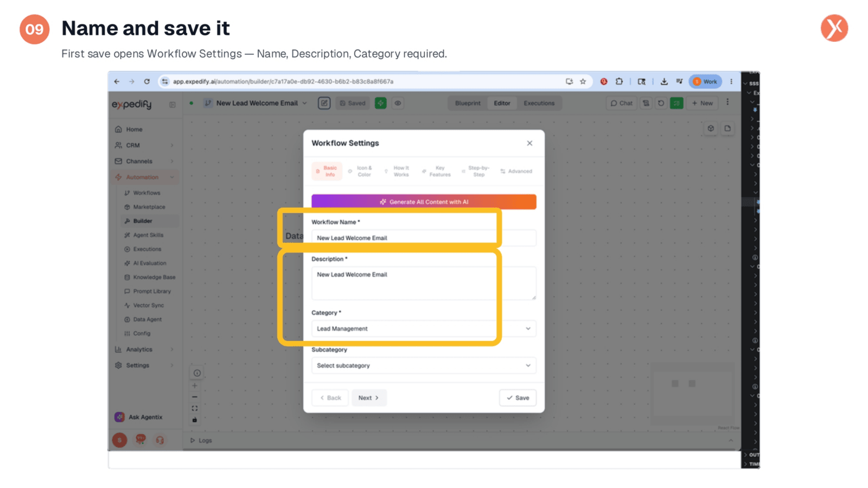
Task: Toggle the canvas lock icon
Action: pyautogui.click(x=195, y=420)
